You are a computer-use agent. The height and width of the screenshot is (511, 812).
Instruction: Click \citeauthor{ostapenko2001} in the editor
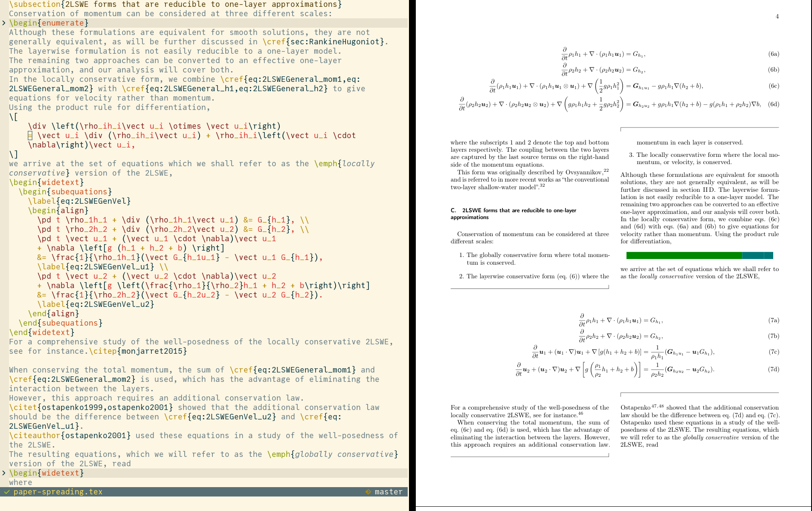click(x=70, y=436)
